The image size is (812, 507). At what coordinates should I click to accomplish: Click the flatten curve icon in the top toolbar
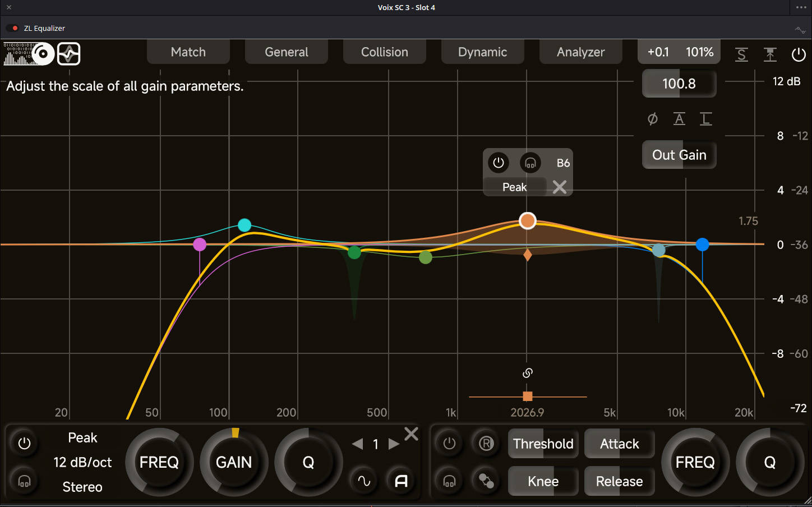tap(770, 54)
